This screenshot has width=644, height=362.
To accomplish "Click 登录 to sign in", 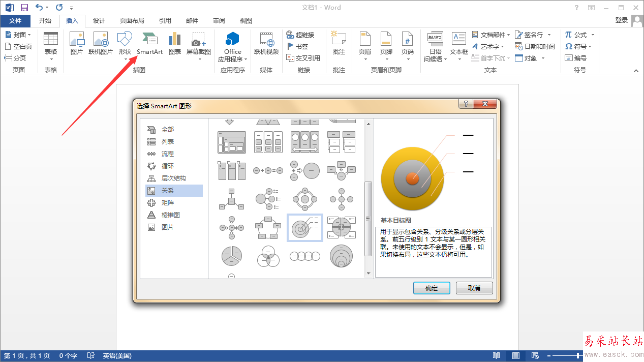I will (x=621, y=20).
